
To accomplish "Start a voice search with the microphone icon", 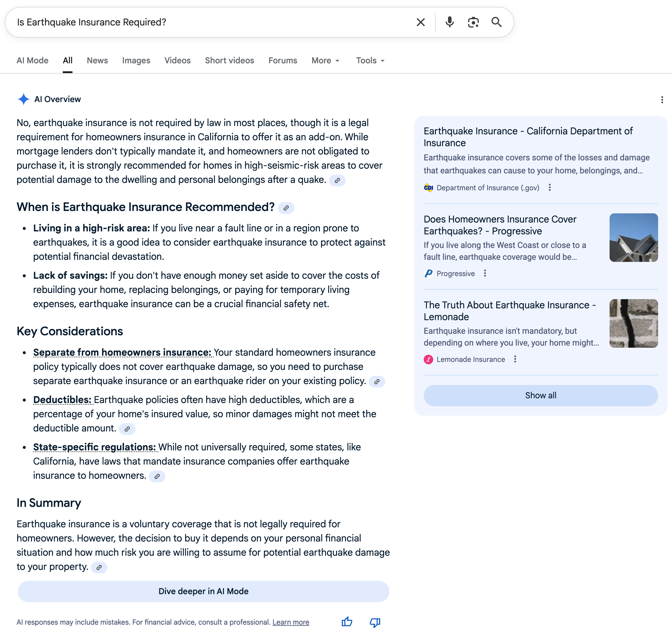I will pyautogui.click(x=449, y=22).
